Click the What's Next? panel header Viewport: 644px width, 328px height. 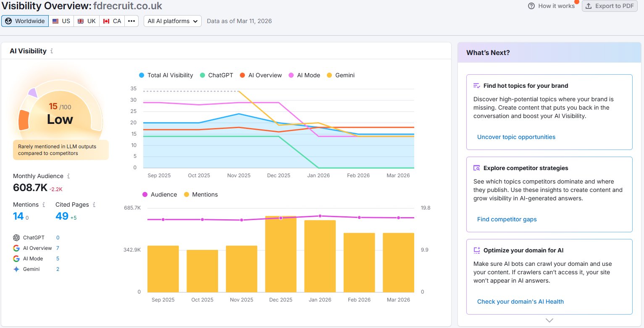(x=549, y=52)
